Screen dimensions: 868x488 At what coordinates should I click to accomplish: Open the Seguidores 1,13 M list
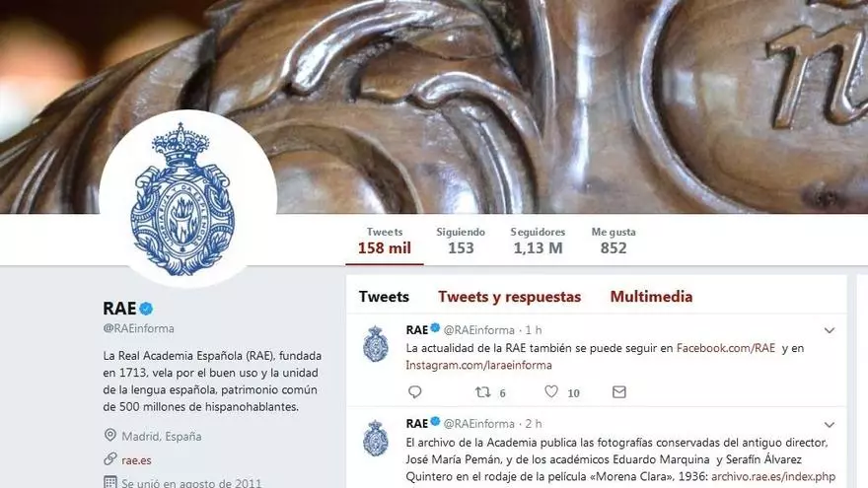[x=538, y=241]
